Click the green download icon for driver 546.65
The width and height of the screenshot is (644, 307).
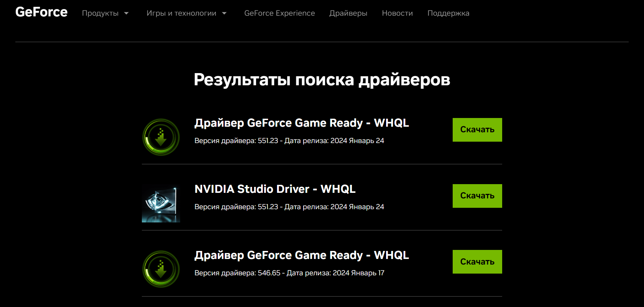161,269
